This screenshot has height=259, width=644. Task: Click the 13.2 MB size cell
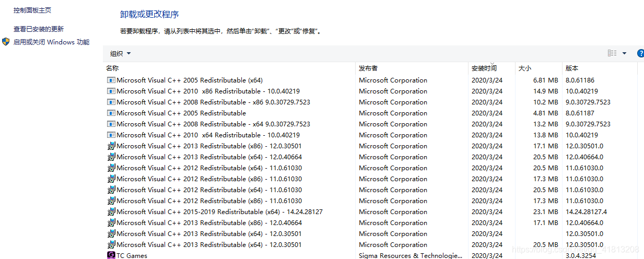pyautogui.click(x=546, y=124)
